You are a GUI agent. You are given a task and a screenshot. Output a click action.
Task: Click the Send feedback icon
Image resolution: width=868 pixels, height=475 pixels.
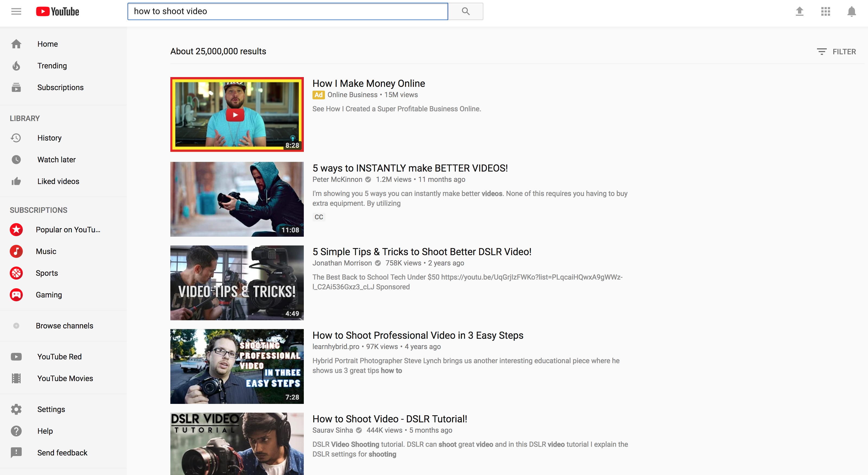click(16, 453)
